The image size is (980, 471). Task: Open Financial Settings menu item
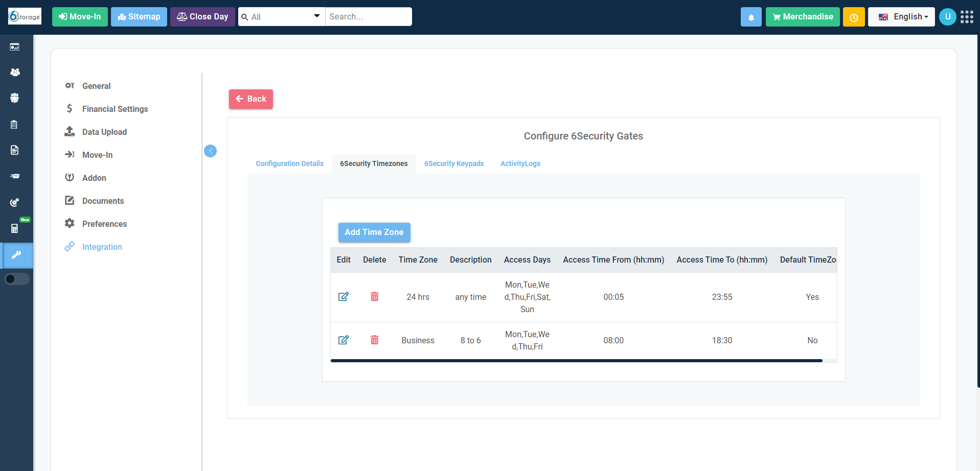[x=115, y=109]
